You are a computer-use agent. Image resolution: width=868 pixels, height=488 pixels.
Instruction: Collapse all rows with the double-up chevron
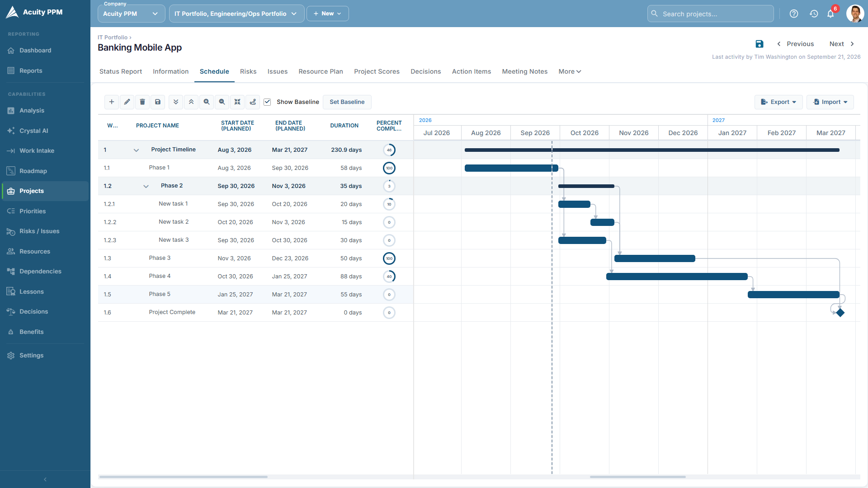click(191, 102)
